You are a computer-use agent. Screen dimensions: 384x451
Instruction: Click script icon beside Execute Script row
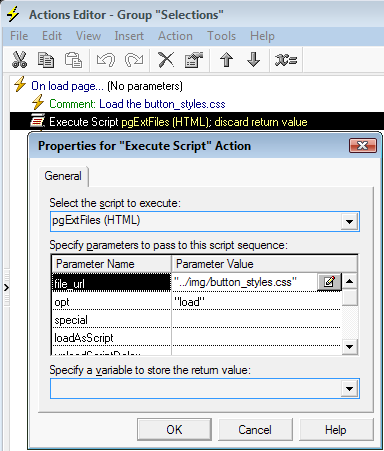37,121
